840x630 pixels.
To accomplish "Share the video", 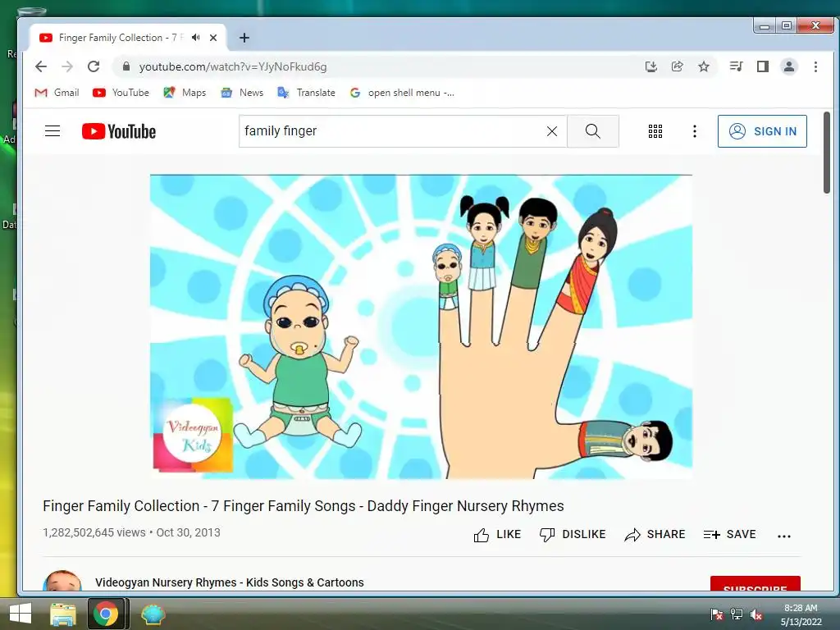I will pyautogui.click(x=655, y=535).
